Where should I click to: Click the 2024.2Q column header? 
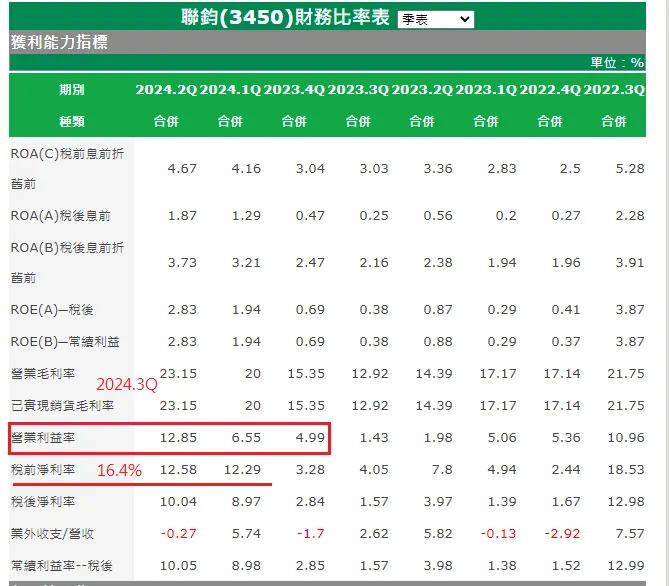click(x=166, y=90)
